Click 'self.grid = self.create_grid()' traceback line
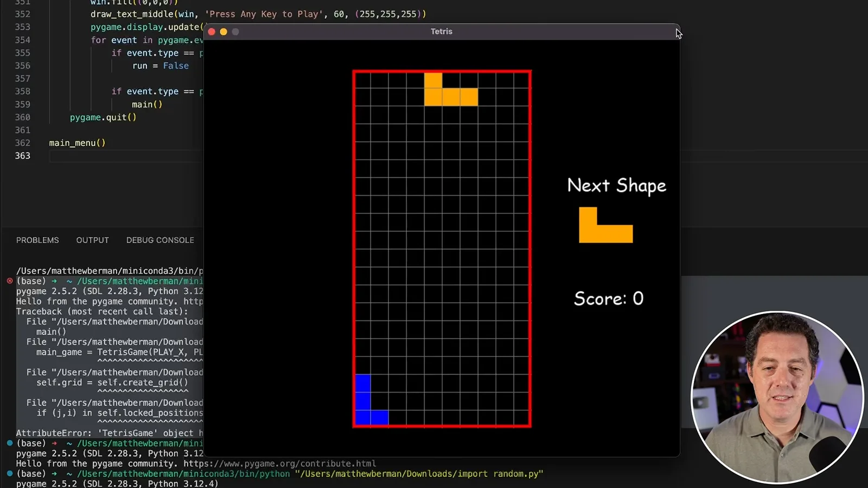The height and width of the screenshot is (488, 868). click(112, 382)
